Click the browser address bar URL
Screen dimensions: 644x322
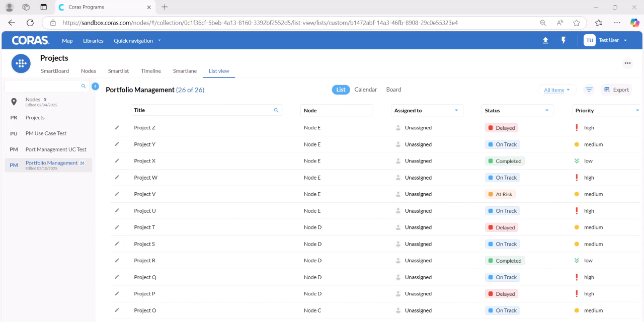coord(260,23)
